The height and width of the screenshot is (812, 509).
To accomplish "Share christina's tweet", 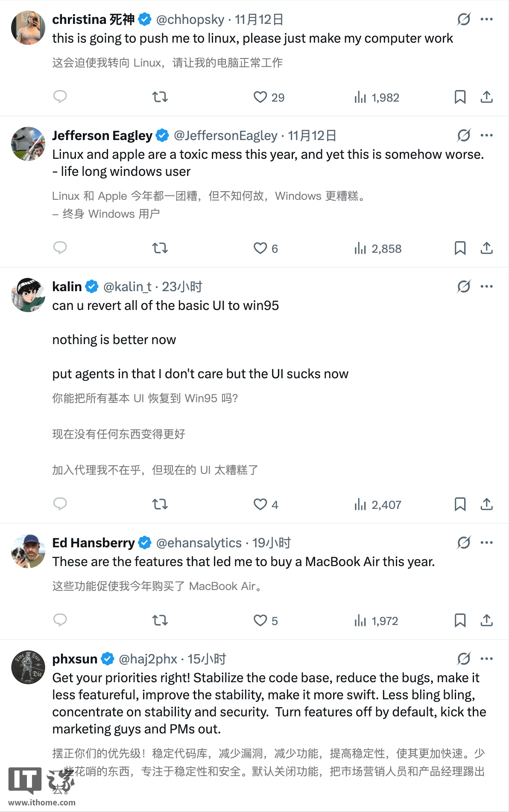I will (486, 97).
